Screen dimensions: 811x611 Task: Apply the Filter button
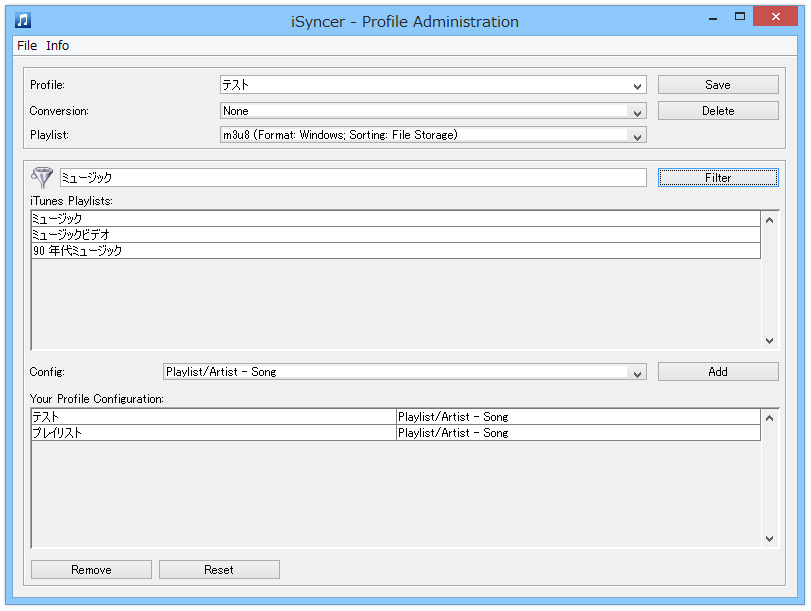[x=718, y=177]
